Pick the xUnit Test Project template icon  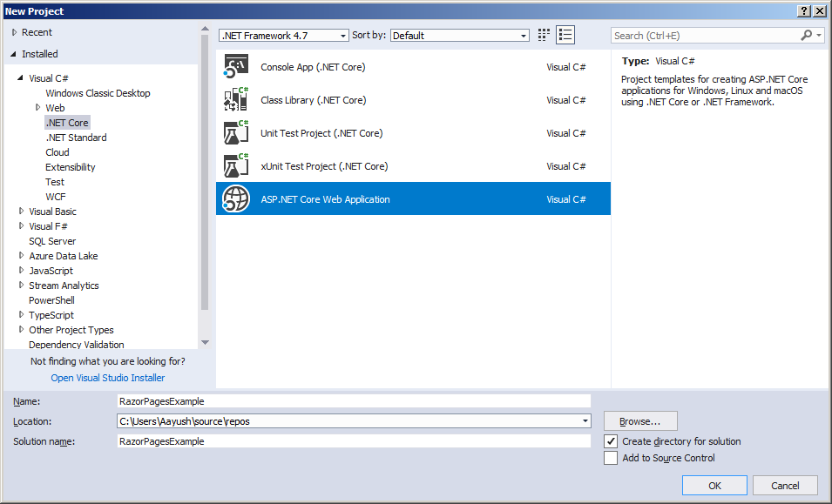click(x=237, y=166)
